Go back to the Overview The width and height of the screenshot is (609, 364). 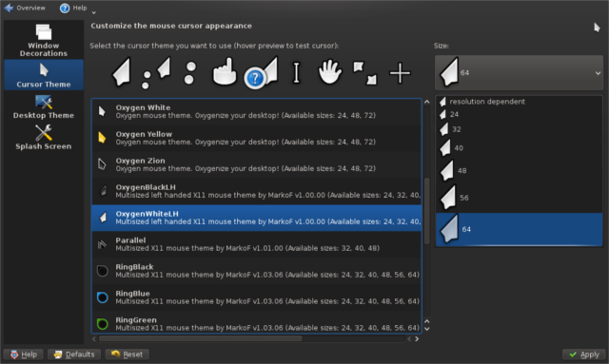click(x=24, y=8)
